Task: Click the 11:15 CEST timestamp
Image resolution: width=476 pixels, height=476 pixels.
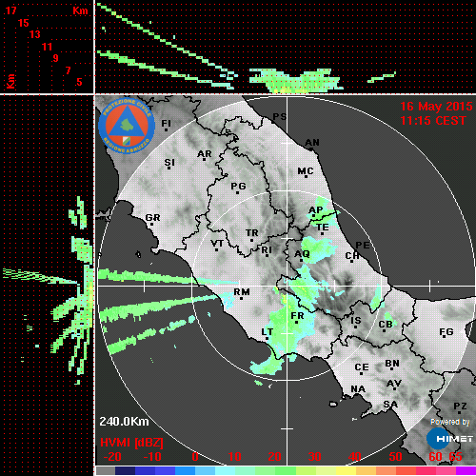Action: (433, 121)
